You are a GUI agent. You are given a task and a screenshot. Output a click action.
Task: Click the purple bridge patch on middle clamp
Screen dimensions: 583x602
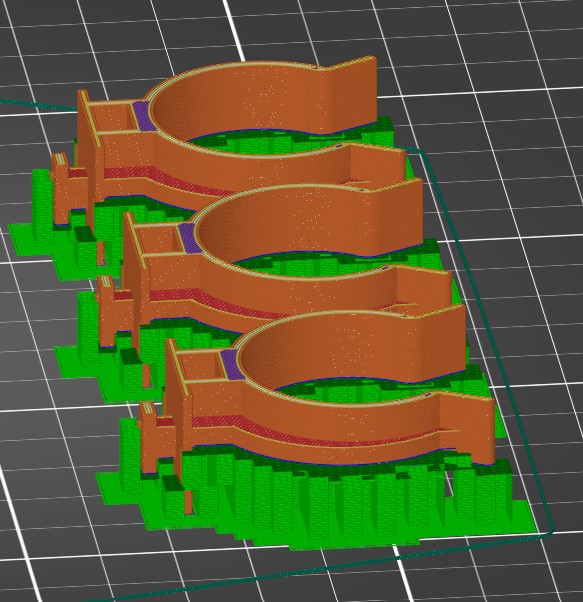189,238
